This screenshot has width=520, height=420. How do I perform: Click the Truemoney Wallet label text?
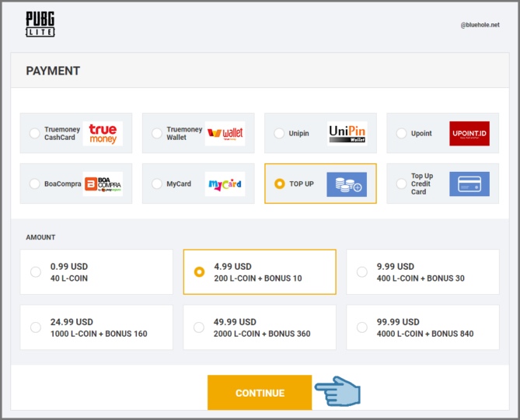pyautogui.click(x=184, y=133)
